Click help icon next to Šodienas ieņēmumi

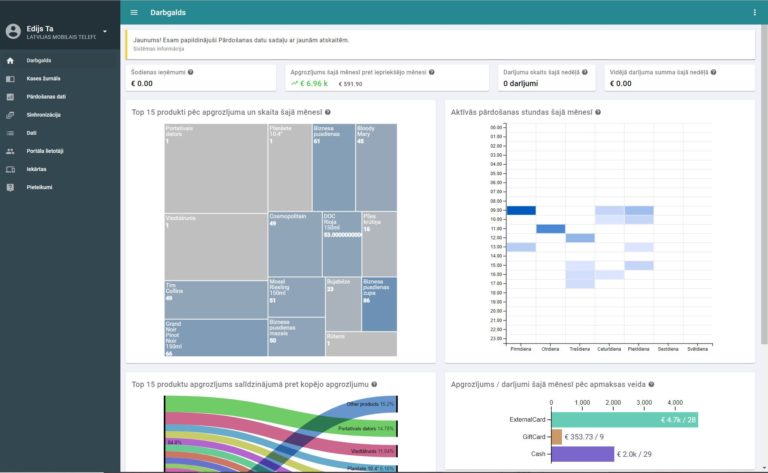(191, 72)
